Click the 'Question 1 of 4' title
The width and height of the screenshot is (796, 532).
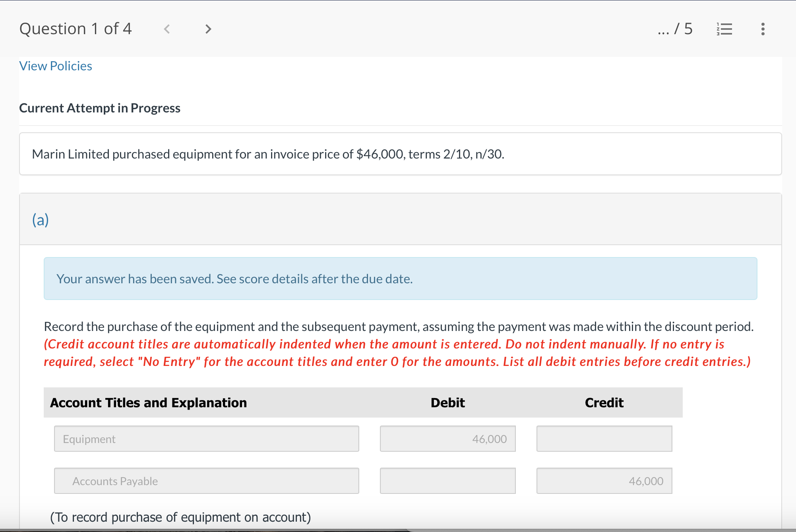click(x=76, y=29)
